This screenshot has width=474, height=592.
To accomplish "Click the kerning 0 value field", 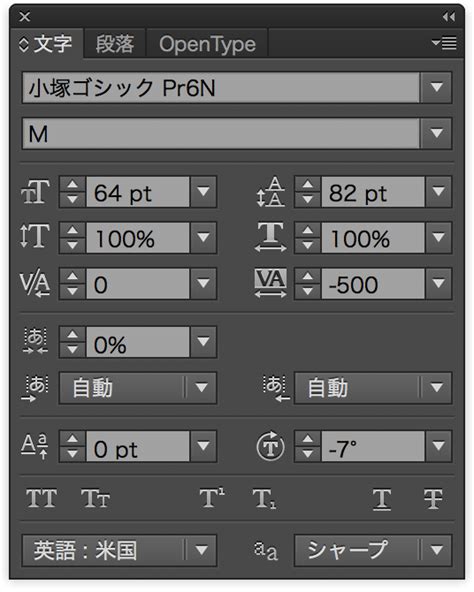I will pyautogui.click(x=138, y=284).
